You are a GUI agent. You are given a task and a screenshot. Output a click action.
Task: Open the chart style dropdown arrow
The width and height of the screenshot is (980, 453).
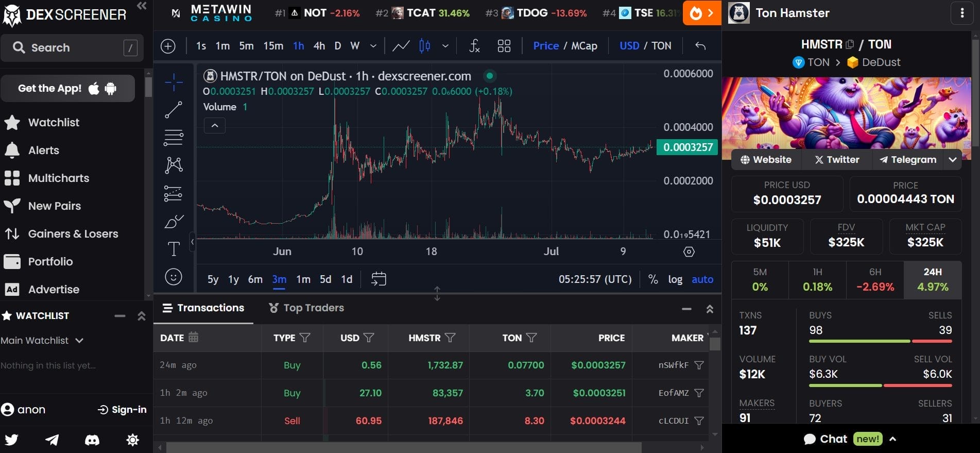click(445, 46)
